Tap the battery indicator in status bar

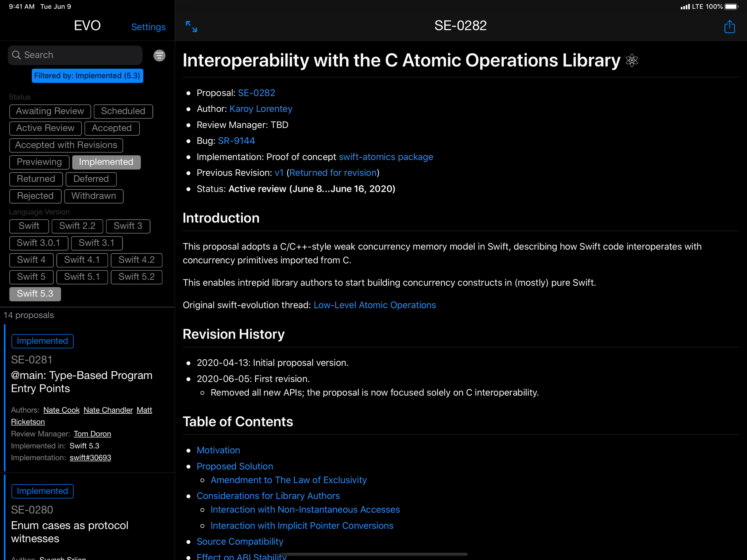(731, 7)
